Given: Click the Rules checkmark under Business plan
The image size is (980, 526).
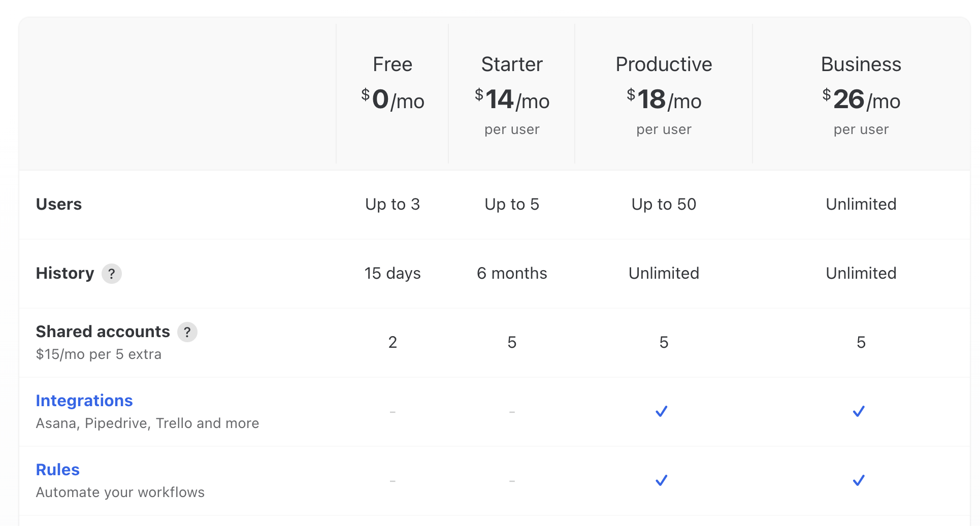Looking at the screenshot, I should 859,480.
